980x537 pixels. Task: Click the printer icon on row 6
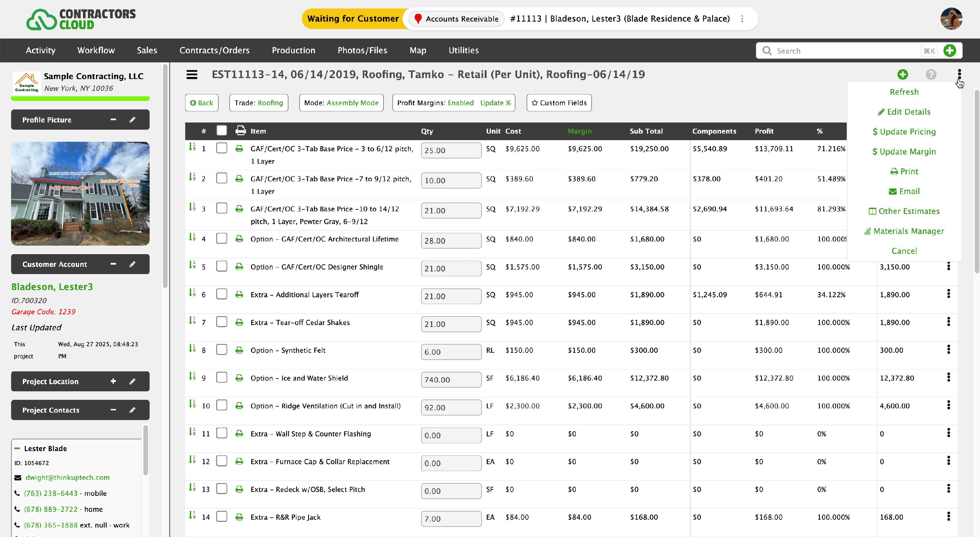[x=239, y=294]
